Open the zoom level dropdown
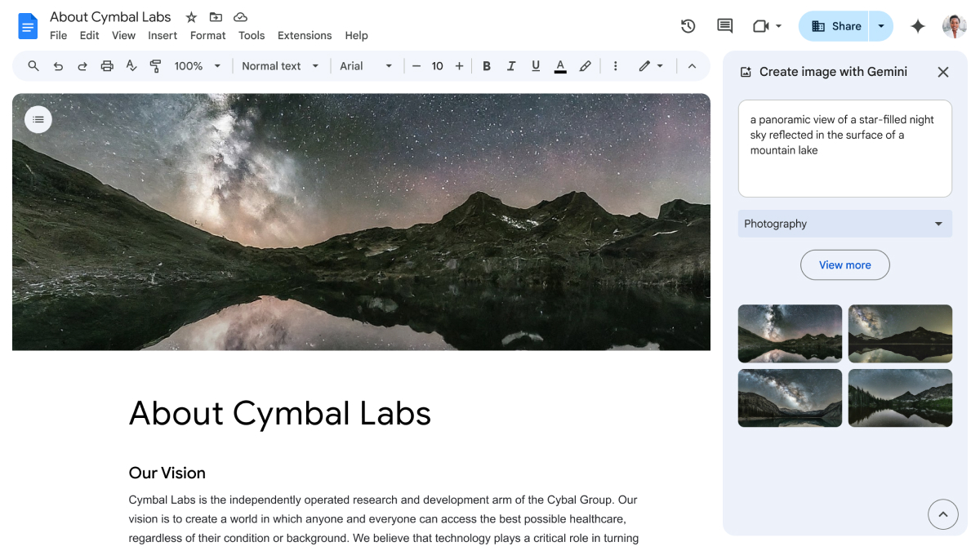 coord(196,65)
